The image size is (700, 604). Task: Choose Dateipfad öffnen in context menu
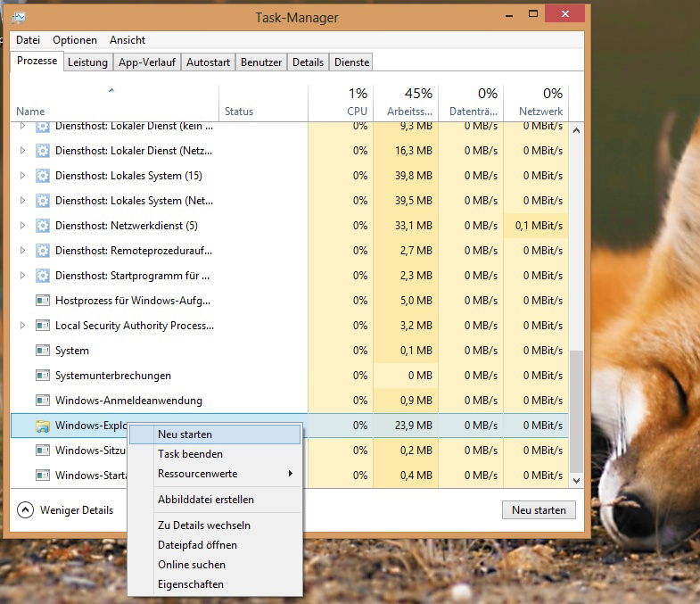pyautogui.click(x=215, y=545)
